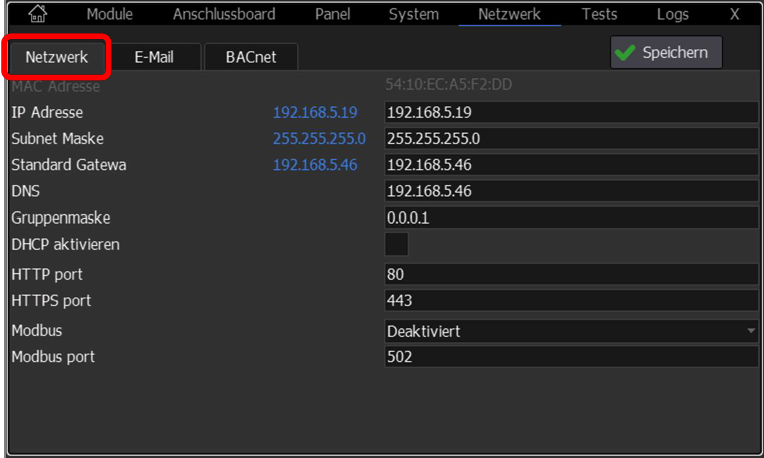
Task: Open the BACnet tab
Action: coord(251,57)
